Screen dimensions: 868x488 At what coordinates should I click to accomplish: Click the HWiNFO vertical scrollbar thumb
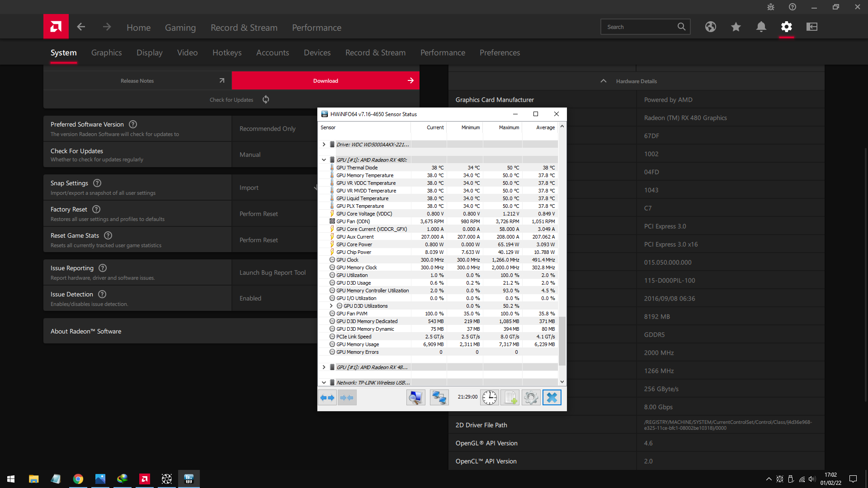point(562,341)
